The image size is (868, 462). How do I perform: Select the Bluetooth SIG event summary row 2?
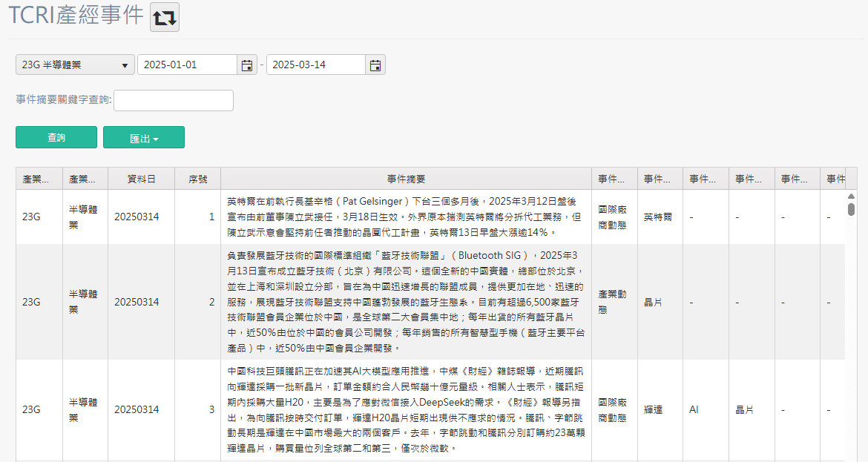pyautogui.click(x=406, y=302)
